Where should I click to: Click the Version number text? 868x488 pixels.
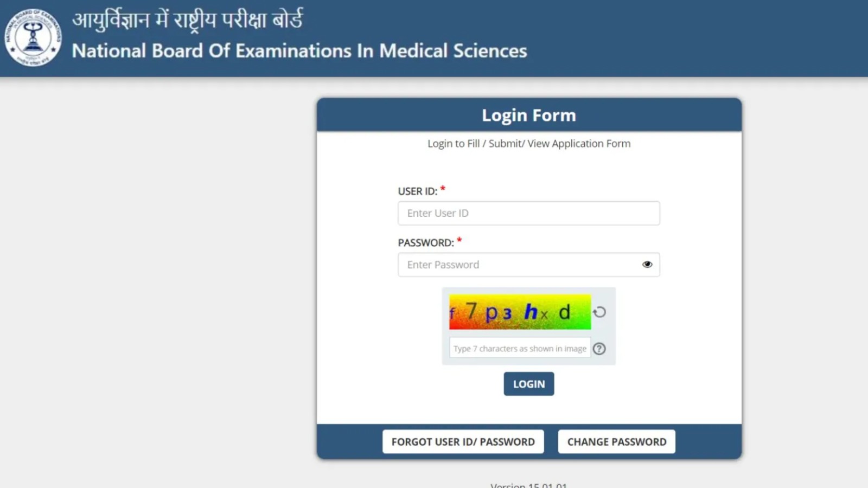click(x=529, y=485)
